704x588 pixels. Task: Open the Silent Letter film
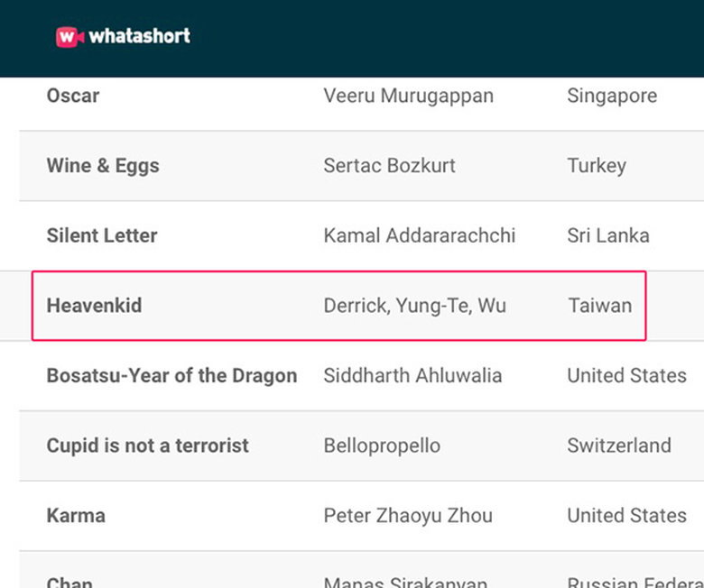tap(102, 236)
